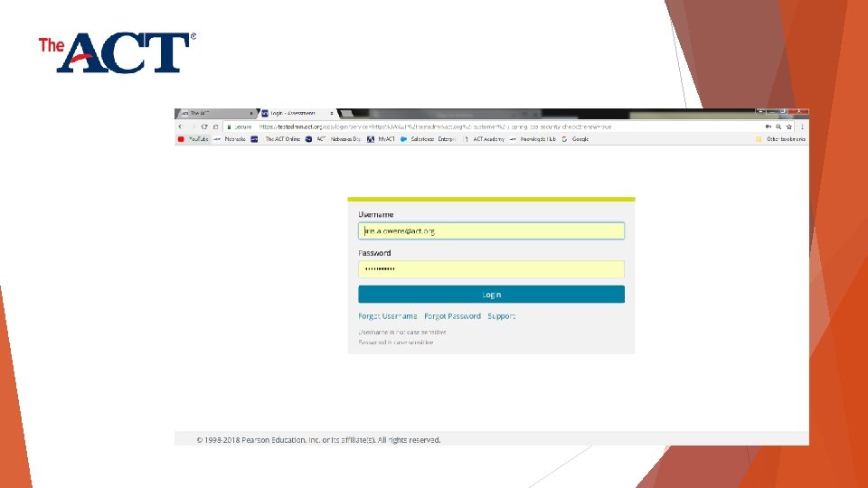Click the browser forward arrow

click(x=193, y=127)
